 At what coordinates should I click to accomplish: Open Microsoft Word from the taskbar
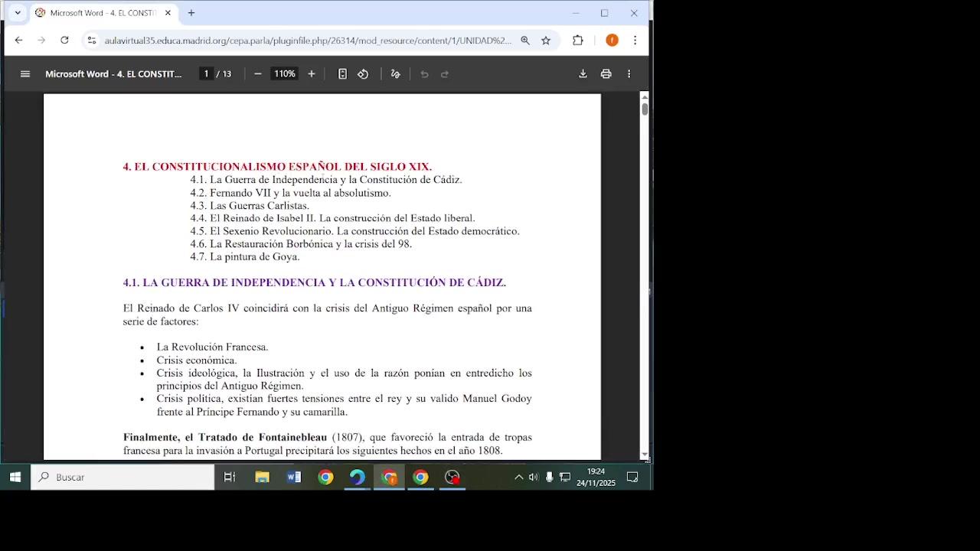coord(294,477)
